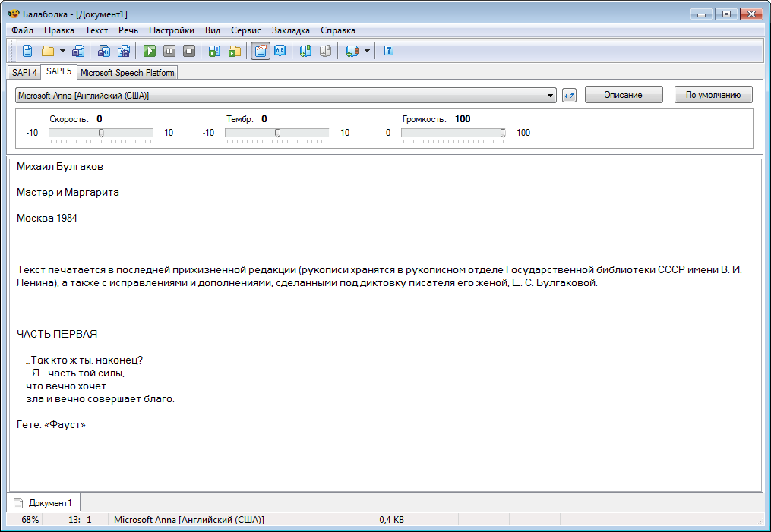Click the Громкость slider thumb
Screen dimensions: 771x532
(x=503, y=133)
